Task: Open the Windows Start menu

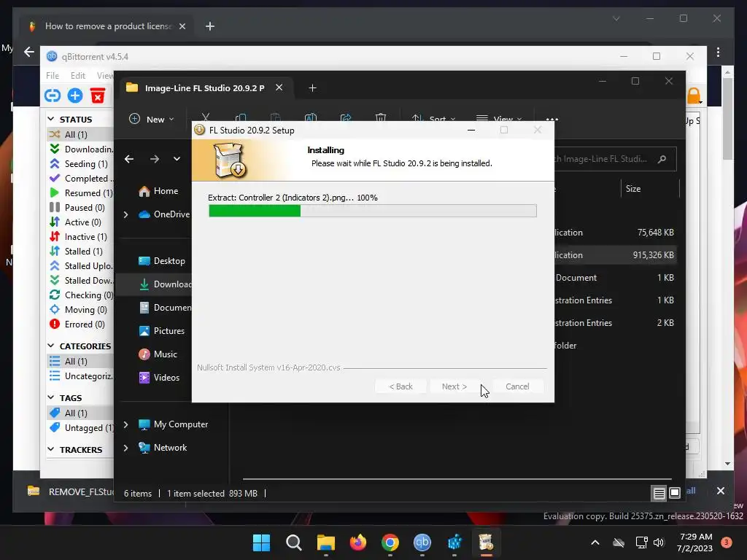Action: [261, 542]
